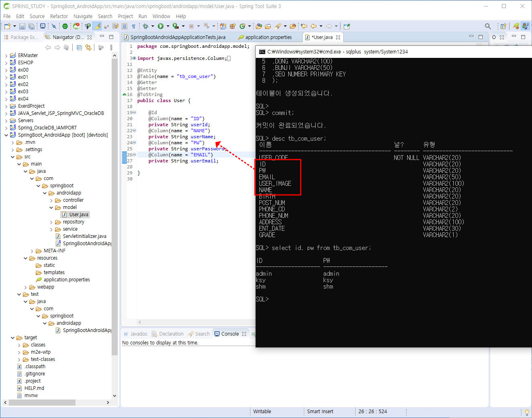Expand the ERMaster project
This screenshot has width=532, height=418.
point(6,55)
